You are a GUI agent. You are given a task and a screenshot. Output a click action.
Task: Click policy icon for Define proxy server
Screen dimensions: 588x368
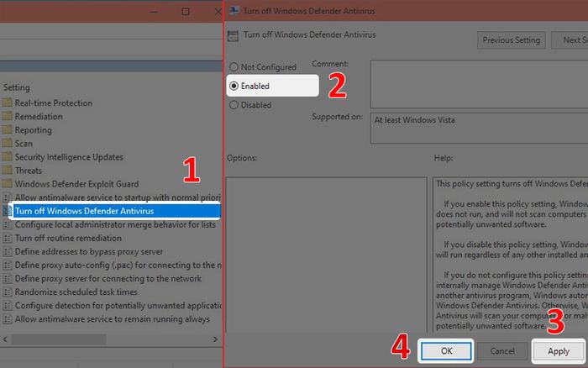[7, 279]
